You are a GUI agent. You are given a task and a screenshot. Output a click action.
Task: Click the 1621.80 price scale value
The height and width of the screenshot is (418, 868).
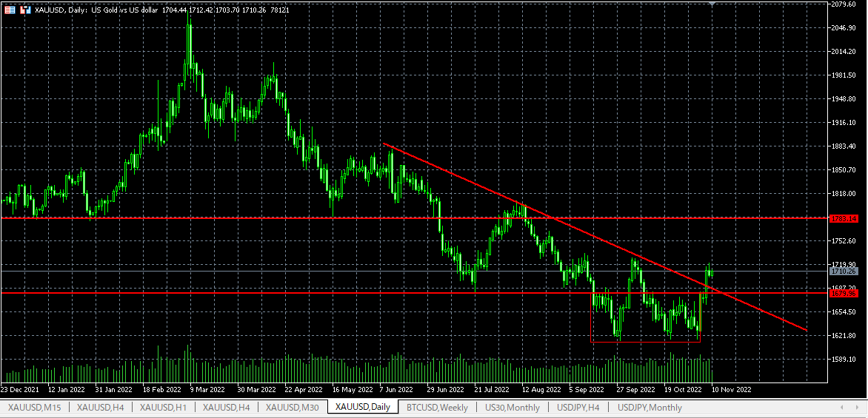point(844,336)
